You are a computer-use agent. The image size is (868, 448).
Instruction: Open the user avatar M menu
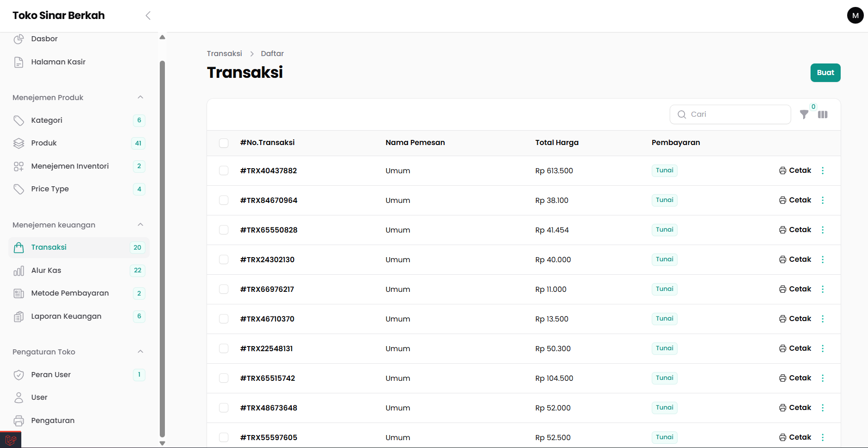855,15
